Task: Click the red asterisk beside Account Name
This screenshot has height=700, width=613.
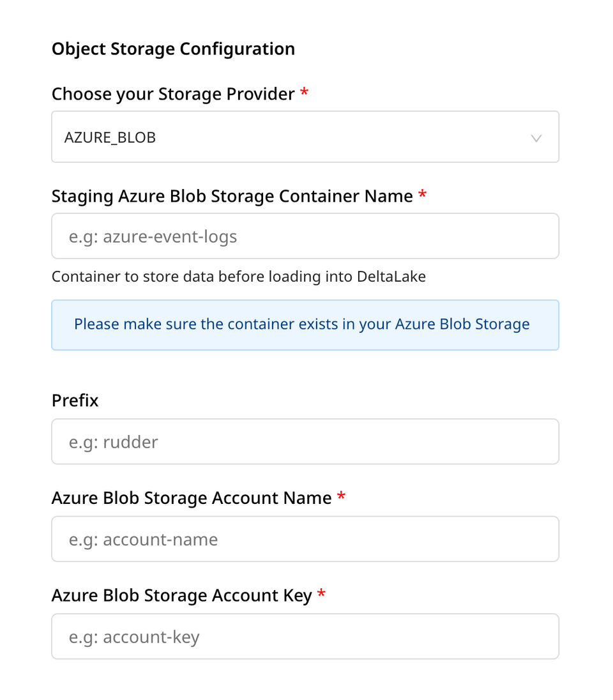Action: tap(341, 497)
